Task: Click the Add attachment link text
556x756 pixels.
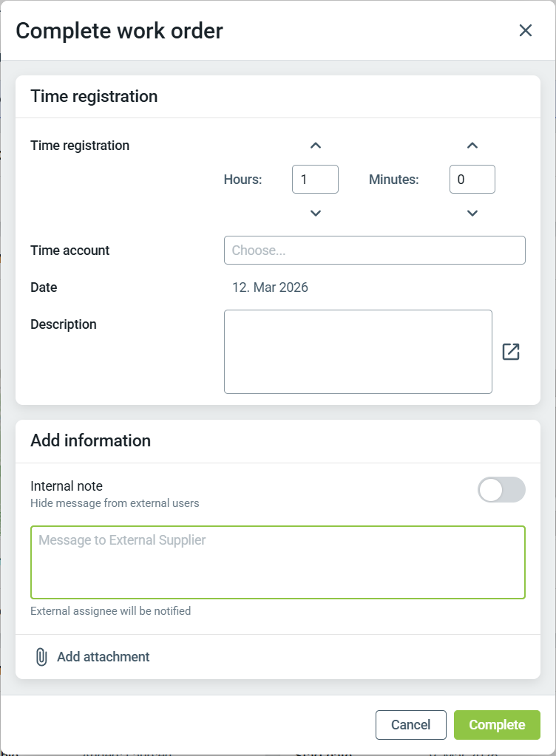Action: pyautogui.click(x=104, y=657)
